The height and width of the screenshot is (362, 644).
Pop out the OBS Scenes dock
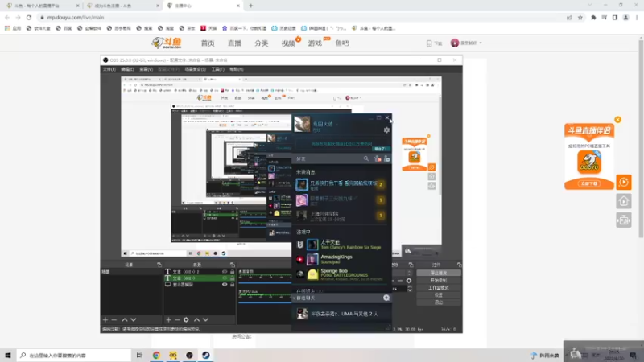159,265
